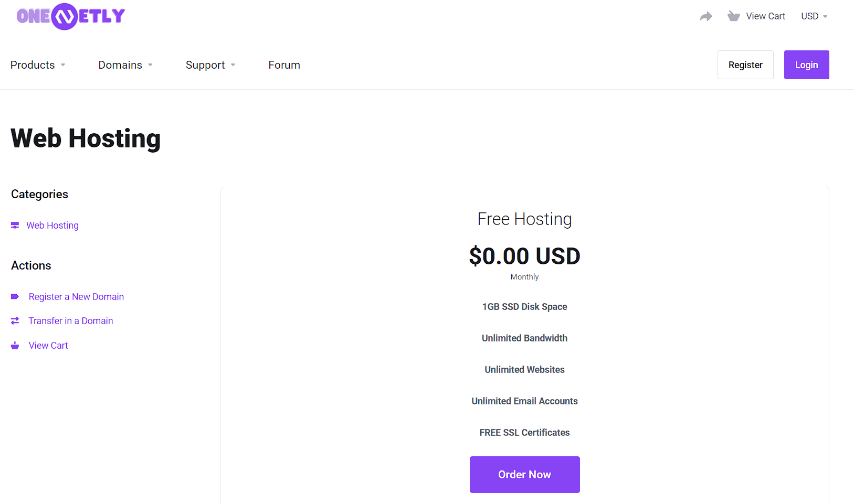Screen dimensions: 854x504
Task: Open View Cart from the Actions list
Action: 48,346
